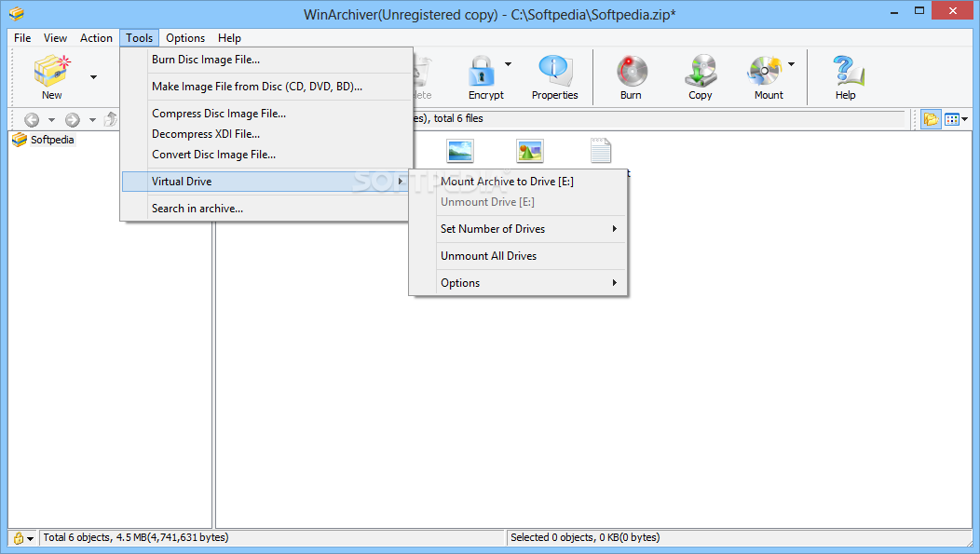Expand the view mode dropdown arrow
Viewport: 980px width, 554px height.
pyautogui.click(x=965, y=119)
